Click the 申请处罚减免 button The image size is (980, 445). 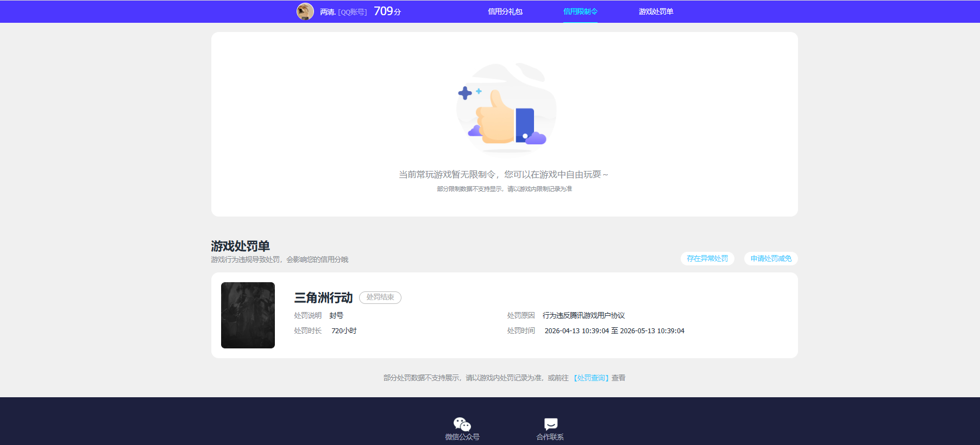(771, 259)
